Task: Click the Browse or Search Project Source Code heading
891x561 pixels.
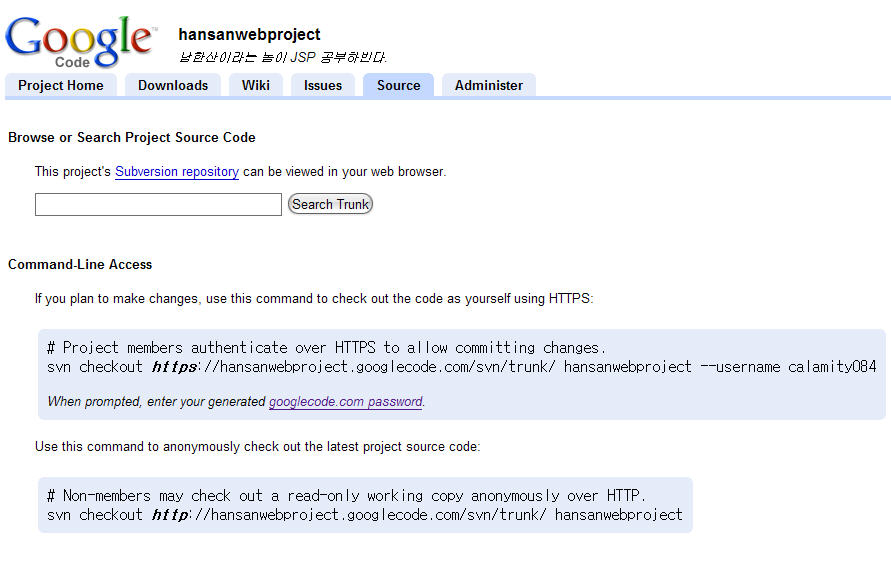Action: [x=132, y=138]
